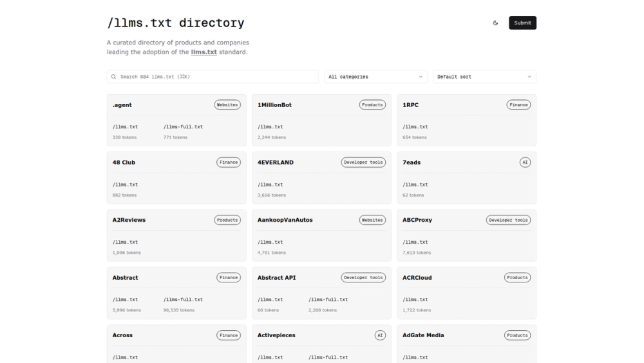Select the 3,616 tokens count on 4EVERLAND

[272, 195]
